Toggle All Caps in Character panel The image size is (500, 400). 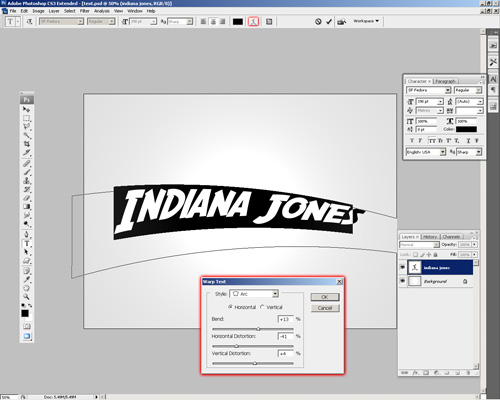click(x=432, y=141)
